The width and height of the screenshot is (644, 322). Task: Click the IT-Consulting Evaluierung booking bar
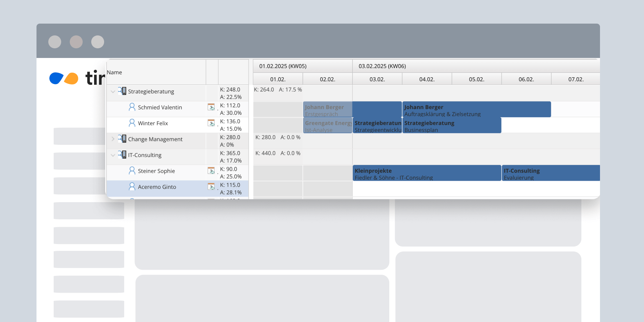(x=550, y=173)
